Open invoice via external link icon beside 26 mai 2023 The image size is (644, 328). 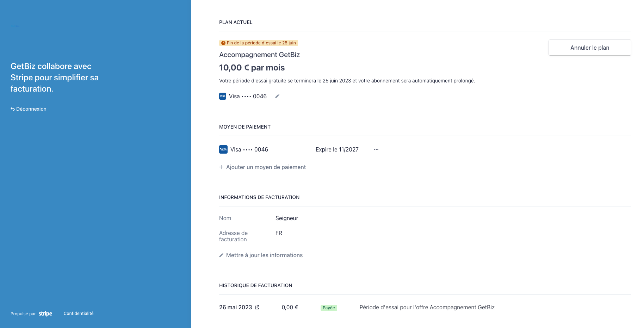click(x=257, y=307)
